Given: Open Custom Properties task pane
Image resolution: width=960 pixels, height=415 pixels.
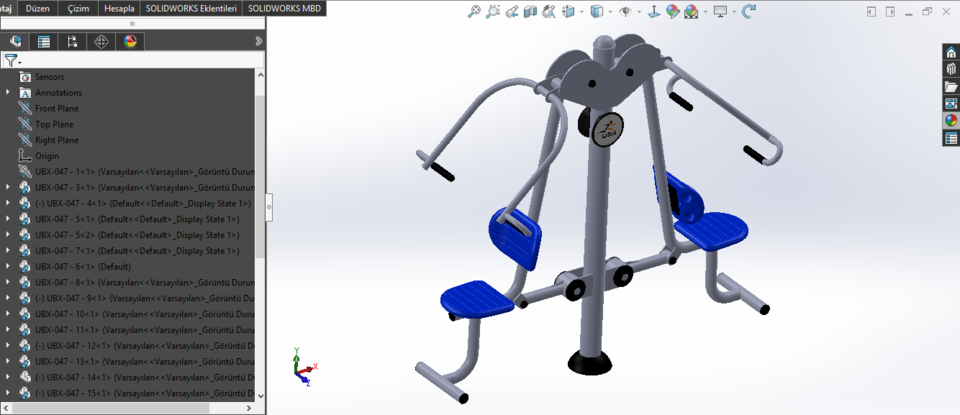Looking at the screenshot, I should tap(951, 138).
